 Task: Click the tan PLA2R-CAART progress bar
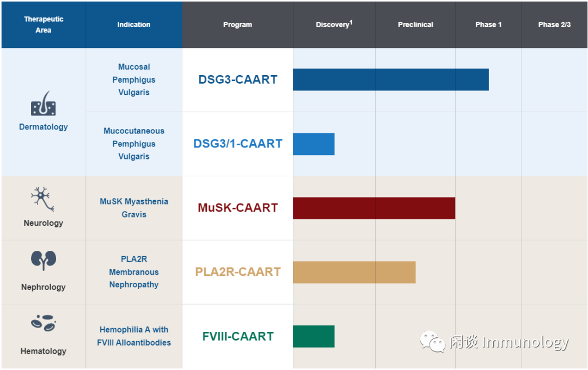pos(354,272)
